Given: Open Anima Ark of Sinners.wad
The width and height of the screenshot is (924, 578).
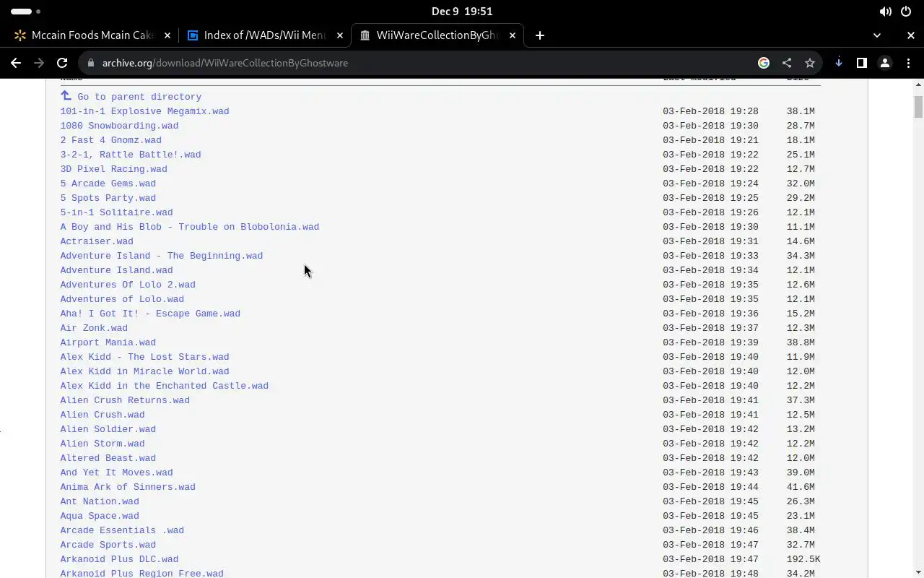Looking at the screenshot, I should [x=128, y=487].
